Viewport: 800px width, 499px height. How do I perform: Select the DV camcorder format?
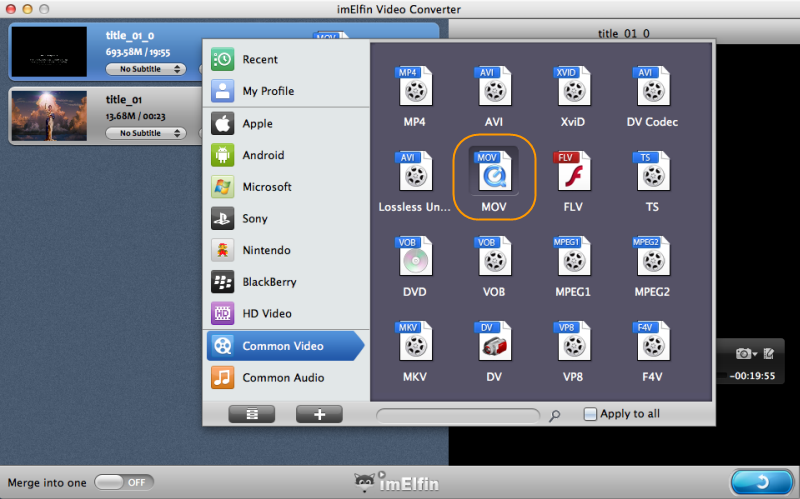pyautogui.click(x=494, y=342)
